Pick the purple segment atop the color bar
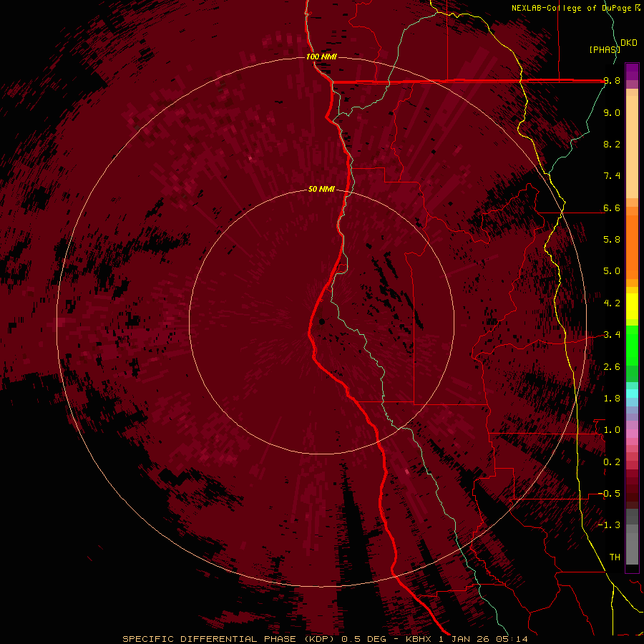Screen dimensions: 644x644 (632, 72)
